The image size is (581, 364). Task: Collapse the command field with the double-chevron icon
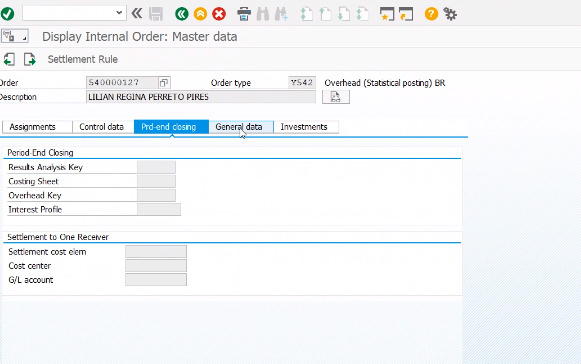pos(137,14)
